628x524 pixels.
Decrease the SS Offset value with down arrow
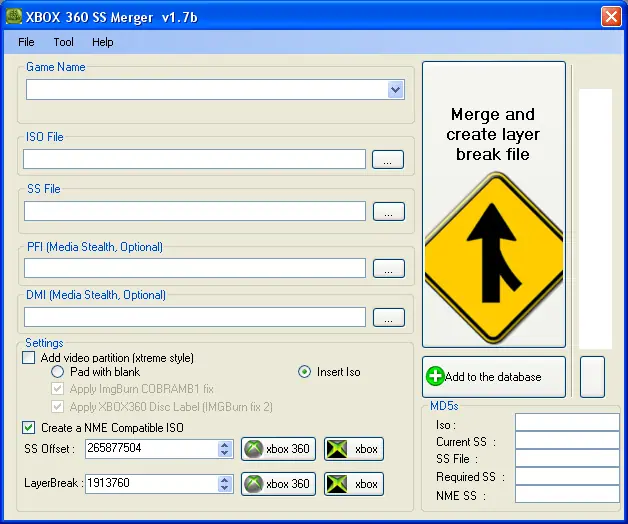tap(225, 453)
